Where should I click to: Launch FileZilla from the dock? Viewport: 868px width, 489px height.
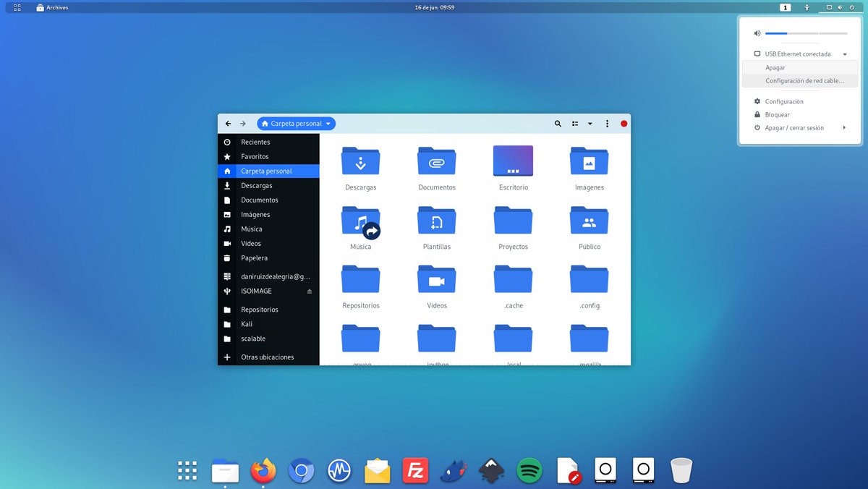(416, 472)
